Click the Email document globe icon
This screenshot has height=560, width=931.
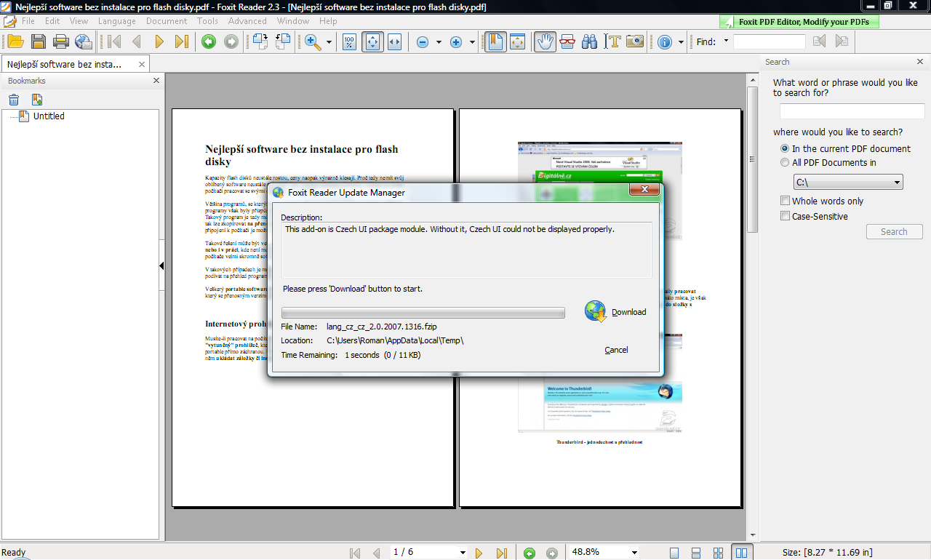(x=84, y=41)
